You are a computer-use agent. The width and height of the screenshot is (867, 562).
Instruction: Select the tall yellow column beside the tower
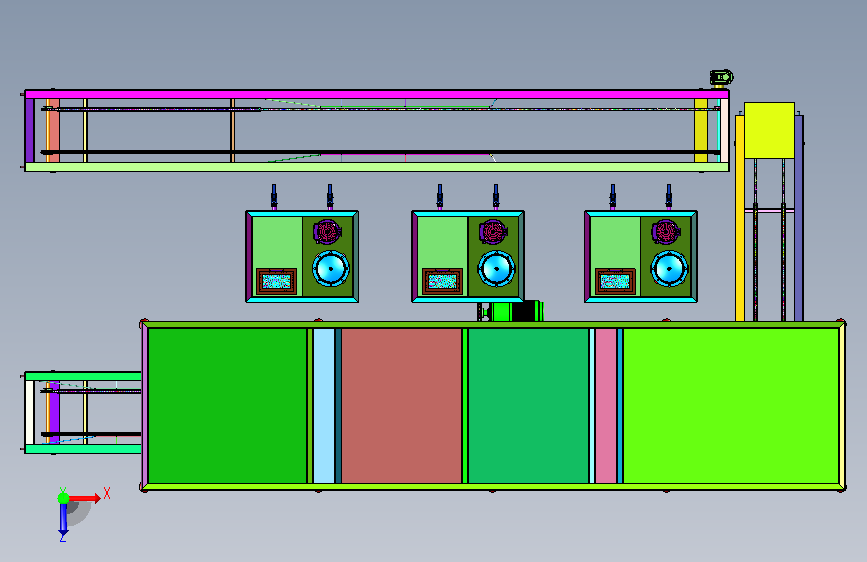tap(740, 218)
